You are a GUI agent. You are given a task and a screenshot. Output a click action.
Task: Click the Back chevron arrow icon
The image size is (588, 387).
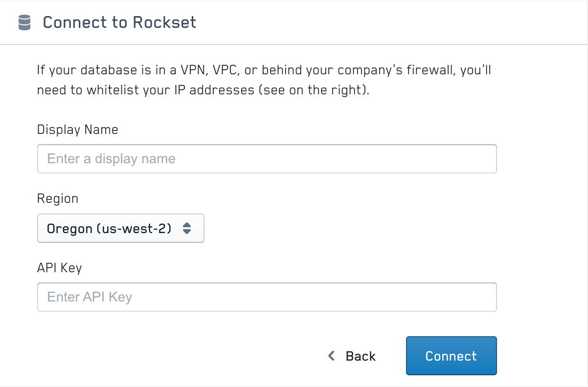332,356
